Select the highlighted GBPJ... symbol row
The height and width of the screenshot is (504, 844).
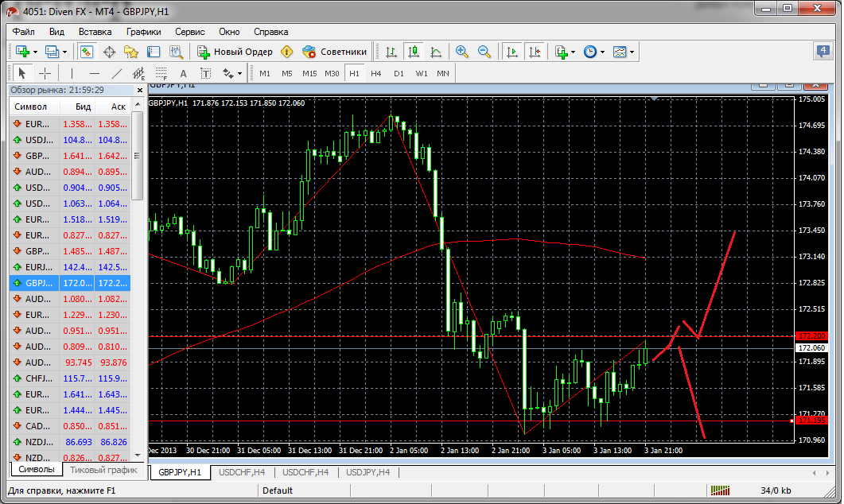point(70,283)
